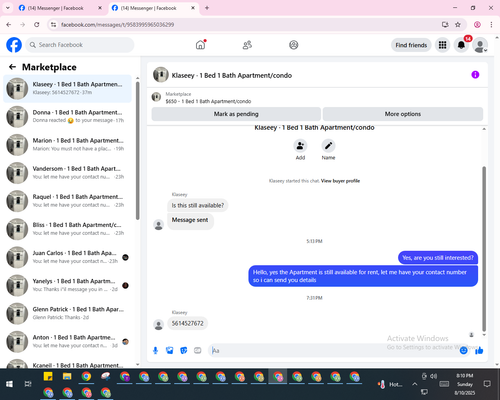Open Sticky Notes on taskbar
This screenshot has width=500, height=400.
(x=48, y=377)
